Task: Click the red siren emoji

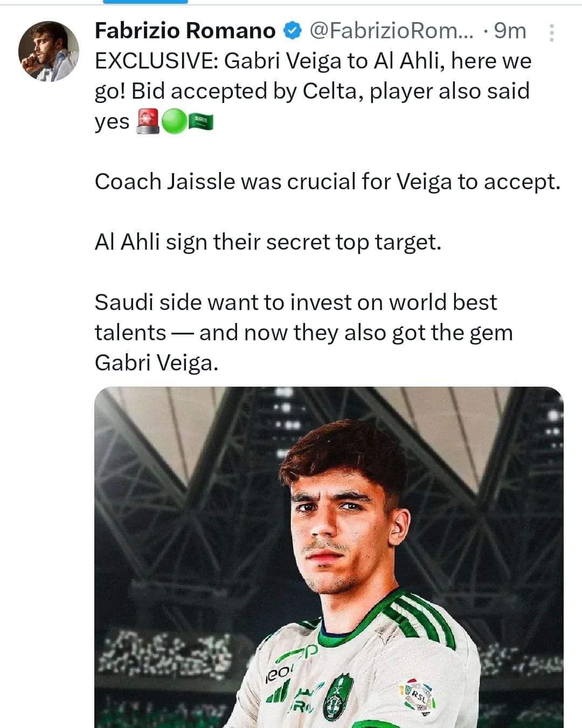Action: click(148, 121)
